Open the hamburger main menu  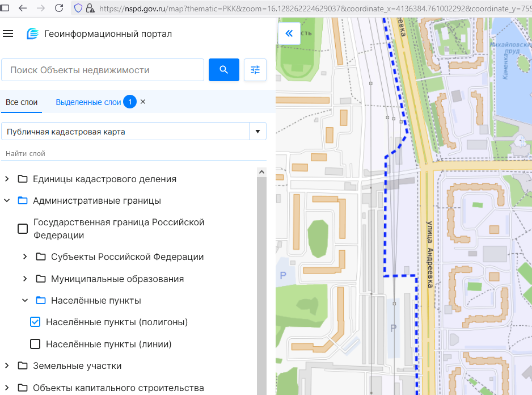coord(8,33)
